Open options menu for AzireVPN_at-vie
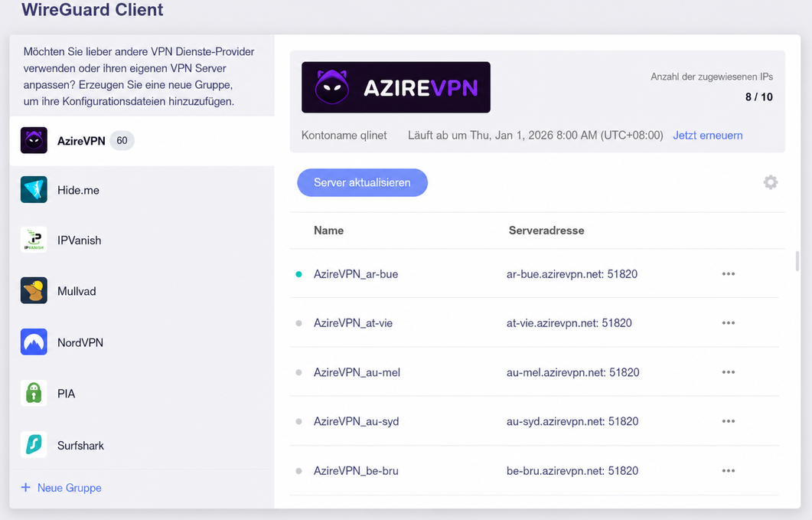Viewport: 812px width, 520px height. 729,323
